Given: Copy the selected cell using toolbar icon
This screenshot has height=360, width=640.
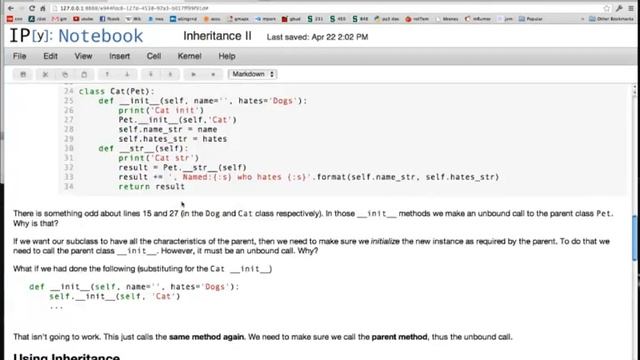Looking at the screenshot, I should pos(65,74).
